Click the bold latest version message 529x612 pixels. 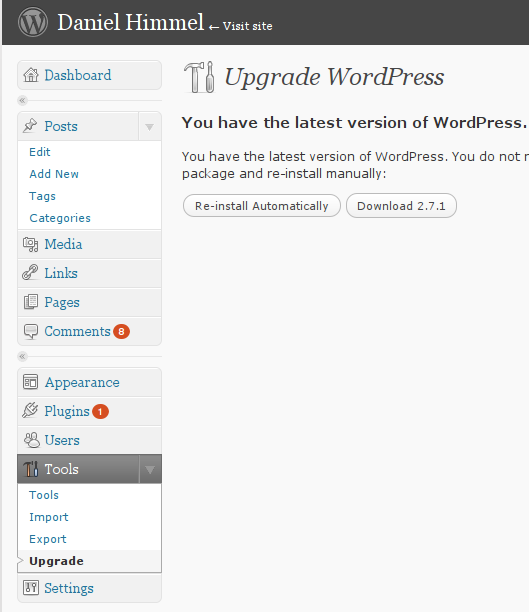(354, 123)
